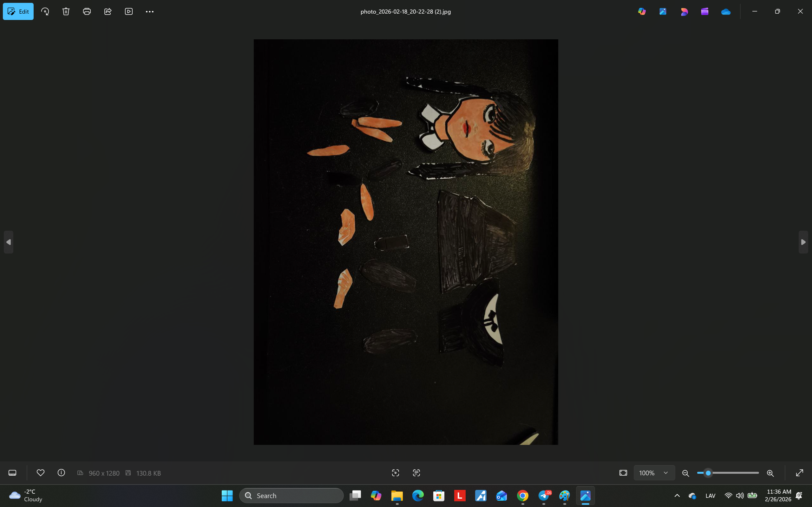Click the Edit image button

tap(18, 11)
